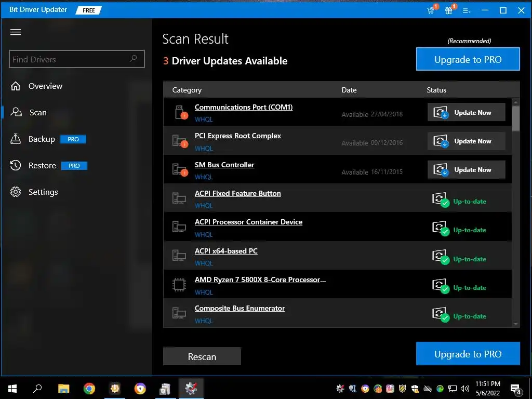Open Google Chrome from the taskbar

(89, 389)
